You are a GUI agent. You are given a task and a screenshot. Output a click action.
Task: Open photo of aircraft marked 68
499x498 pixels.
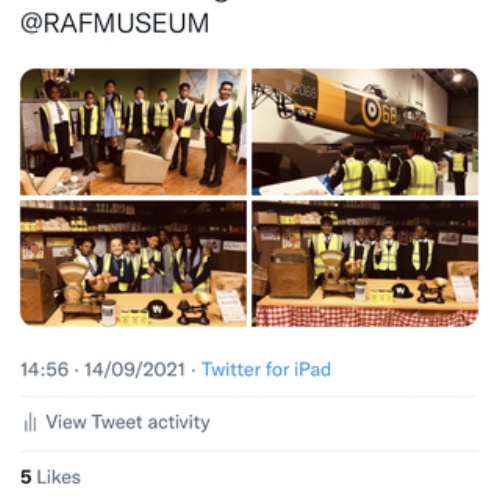pos(365,132)
